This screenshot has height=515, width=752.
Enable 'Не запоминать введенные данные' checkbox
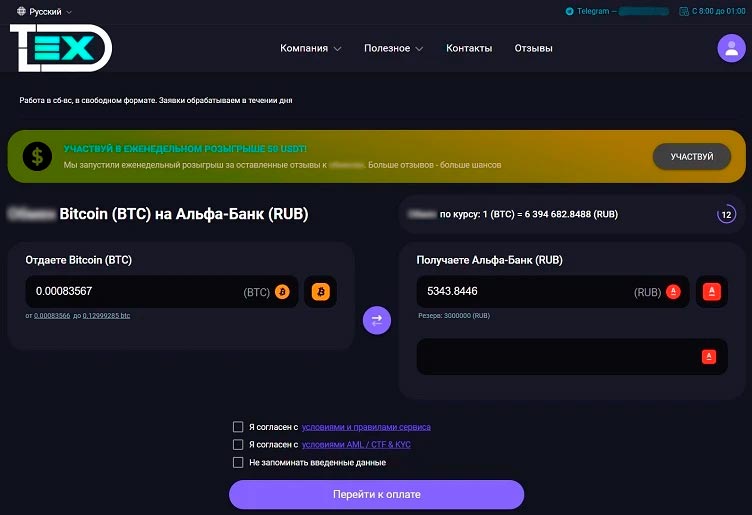(x=238, y=462)
